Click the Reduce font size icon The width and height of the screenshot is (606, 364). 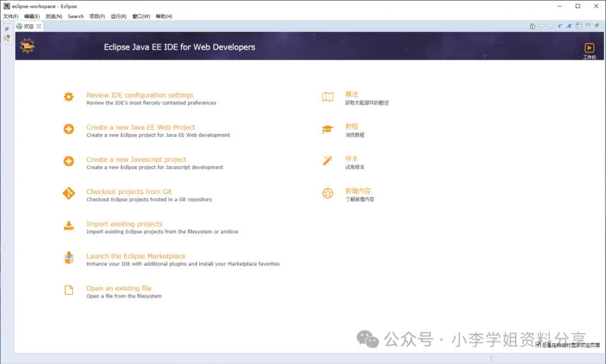tap(559, 26)
